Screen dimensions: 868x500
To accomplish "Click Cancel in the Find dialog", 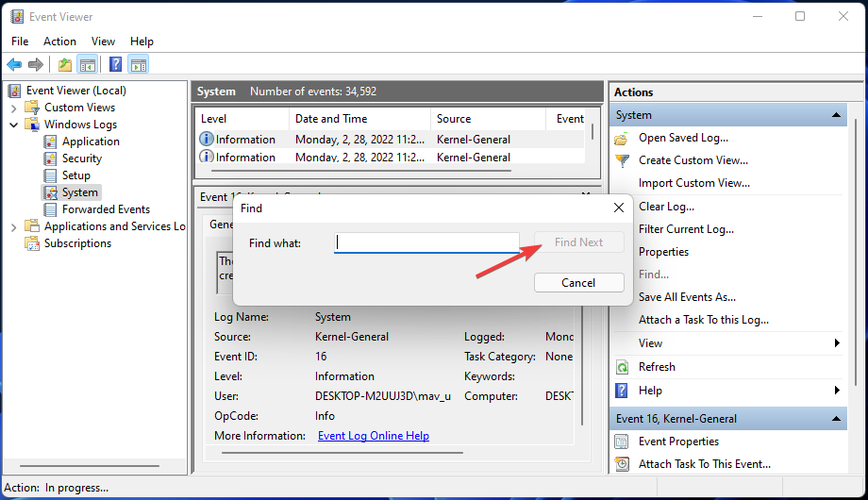I will pyautogui.click(x=579, y=282).
